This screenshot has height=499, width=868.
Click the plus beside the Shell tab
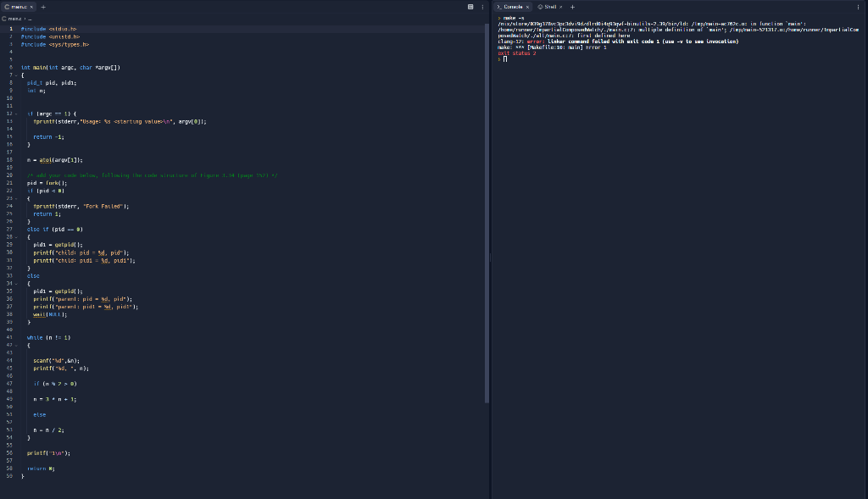[572, 7]
